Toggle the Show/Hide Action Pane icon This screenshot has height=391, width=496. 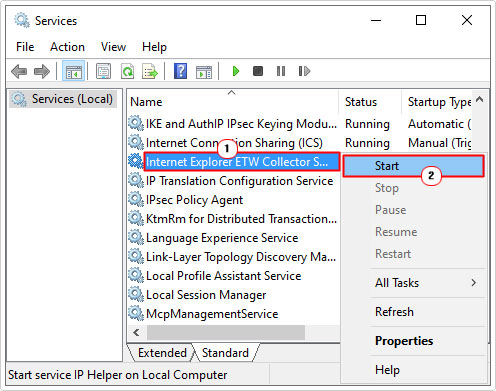point(204,71)
